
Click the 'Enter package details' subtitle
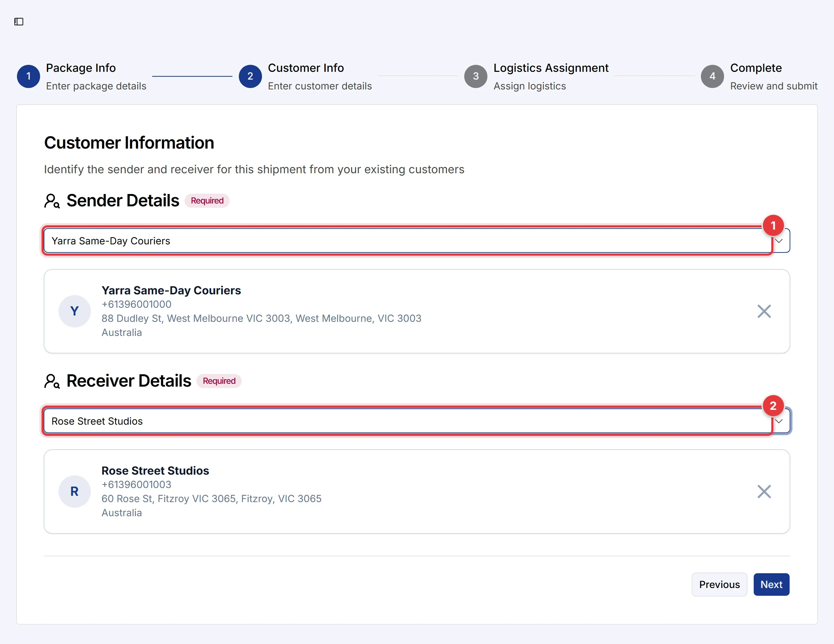[x=96, y=86]
